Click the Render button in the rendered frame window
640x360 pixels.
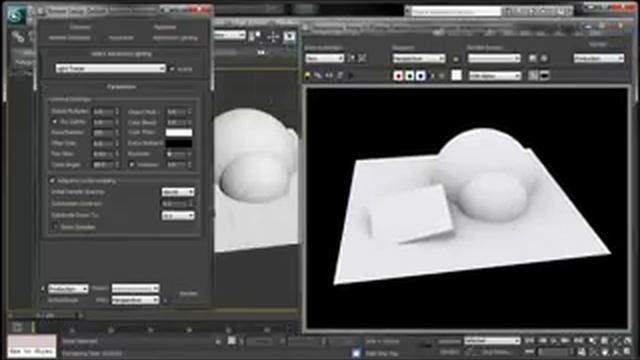[598, 44]
